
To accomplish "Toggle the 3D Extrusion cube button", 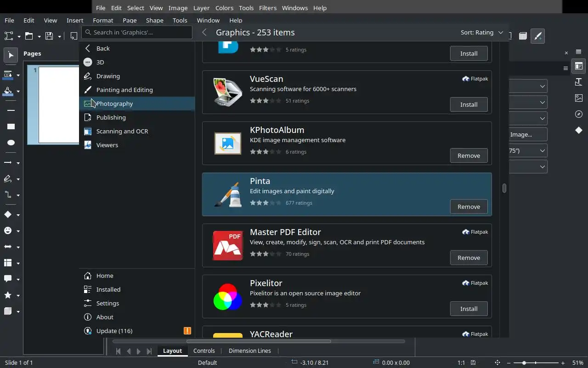I will [x=523, y=36].
